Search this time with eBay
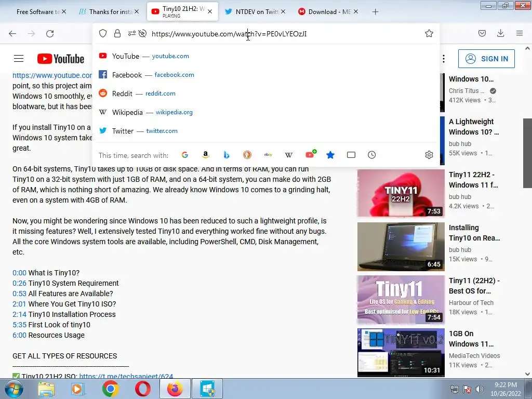This screenshot has height=399, width=532. pyautogui.click(x=268, y=155)
